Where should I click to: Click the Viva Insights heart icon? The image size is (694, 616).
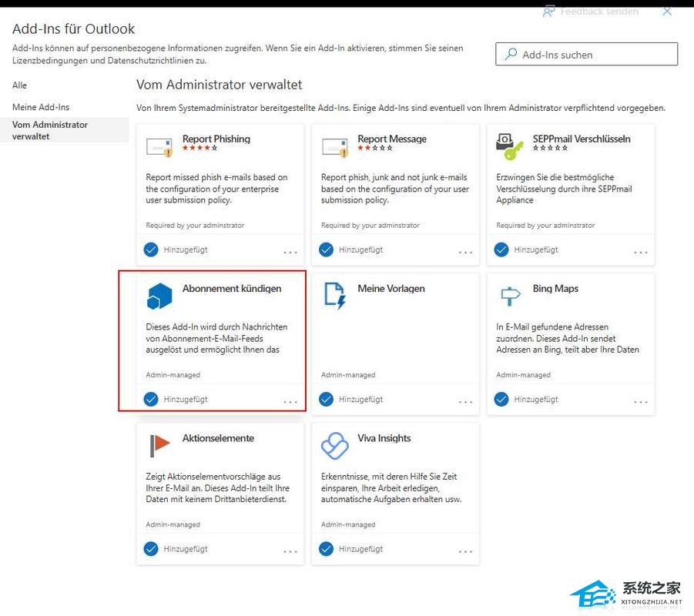click(x=334, y=444)
